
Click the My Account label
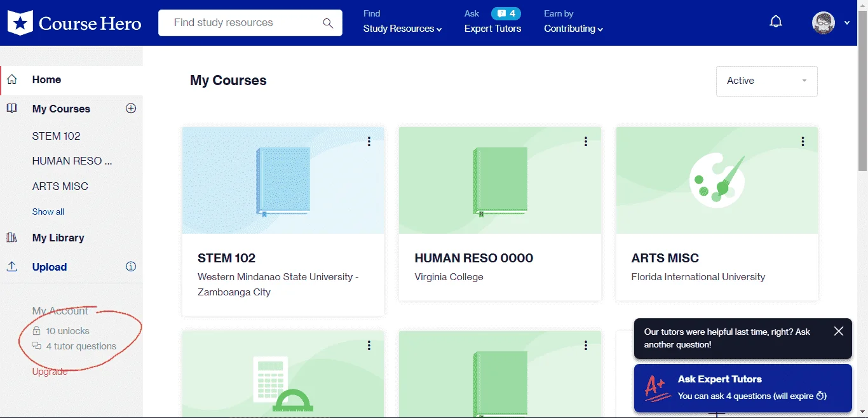point(60,311)
